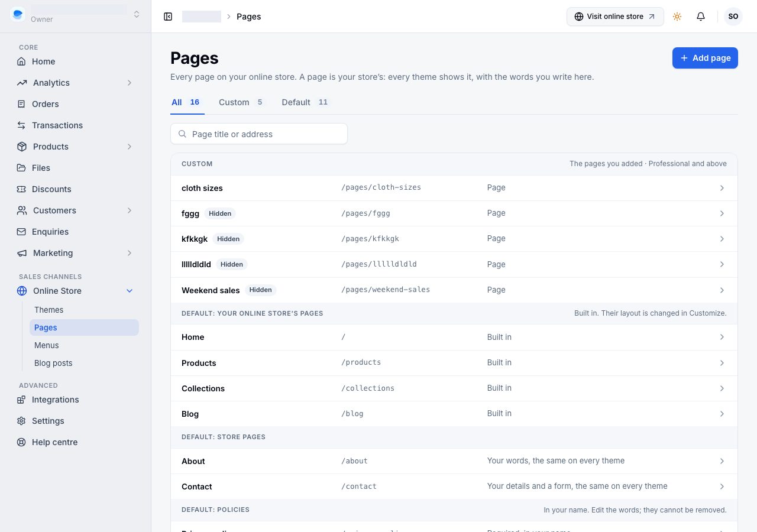Click the page title search field

click(259, 134)
